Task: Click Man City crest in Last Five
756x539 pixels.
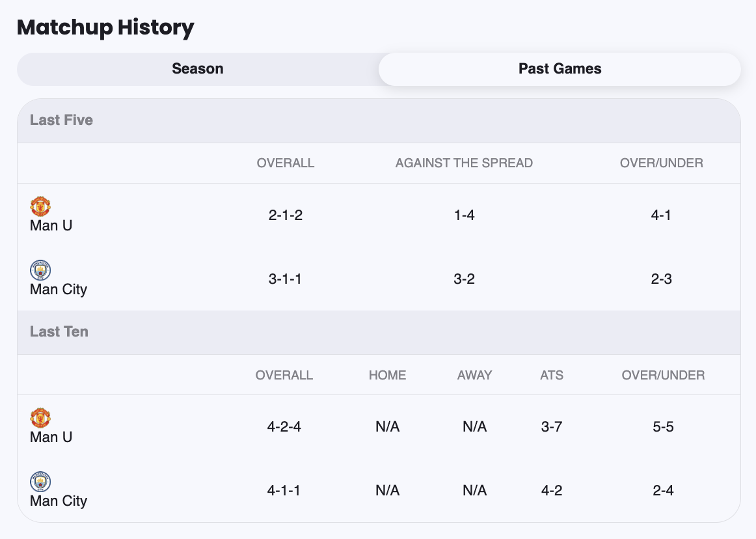Action: click(40, 270)
